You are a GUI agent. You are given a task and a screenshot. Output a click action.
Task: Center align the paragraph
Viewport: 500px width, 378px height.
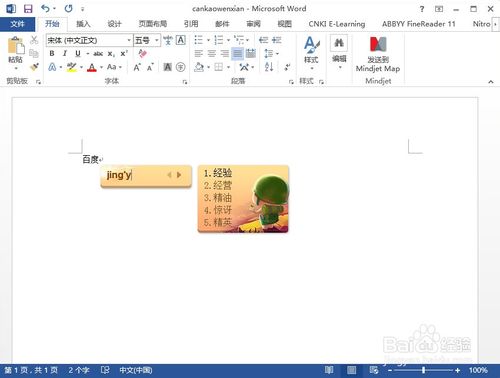(212, 53)
